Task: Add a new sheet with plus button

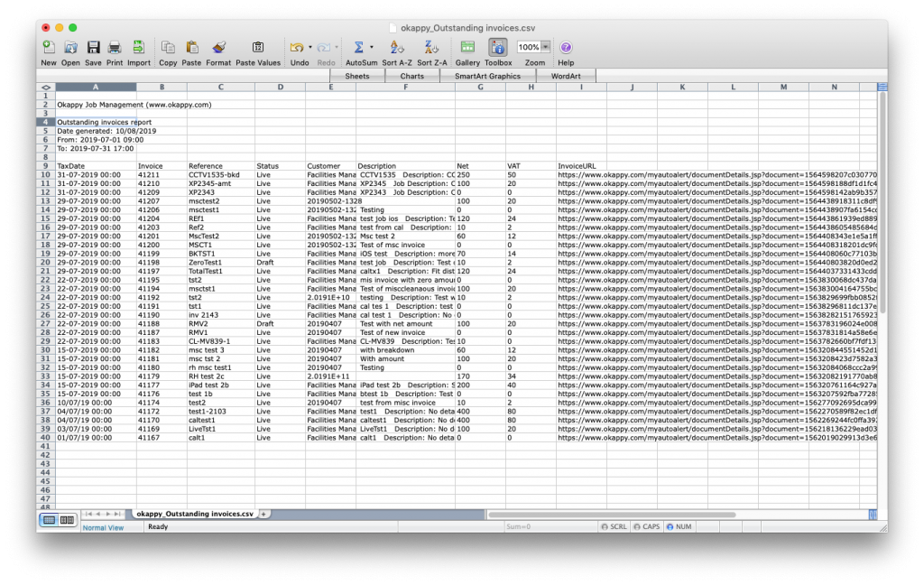Action: tap(263, 515)
